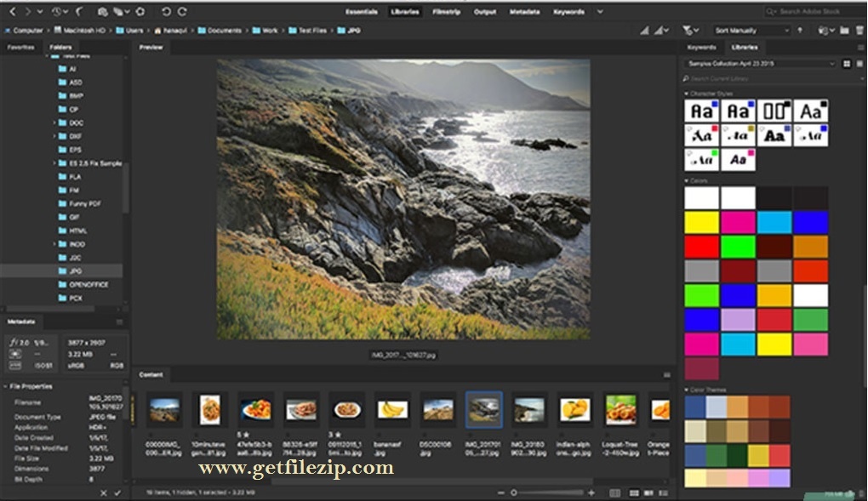This screenshot has width=868, height=501.
Task: Click the Create New Folder icon
Action: [843, 31]
